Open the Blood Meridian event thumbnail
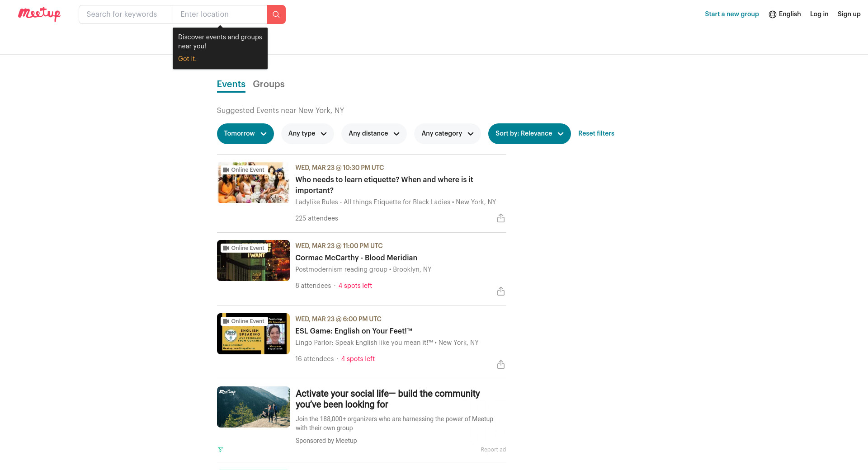 [x=253, y=261]
